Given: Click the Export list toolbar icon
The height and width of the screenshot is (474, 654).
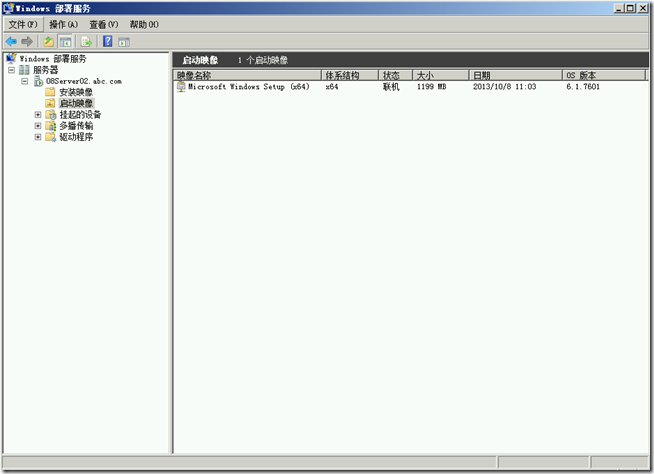Looking at the screenshot, I should tap(86, 42).
